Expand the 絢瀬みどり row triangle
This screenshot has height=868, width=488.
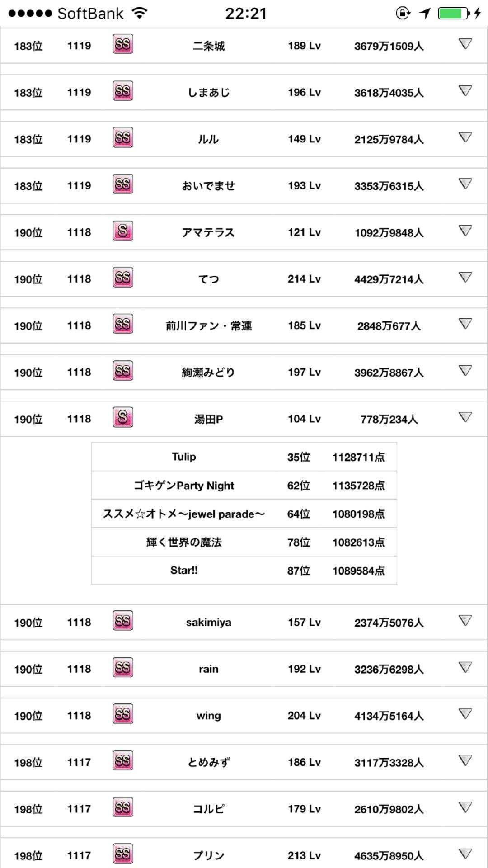click(x=465, y=371)
